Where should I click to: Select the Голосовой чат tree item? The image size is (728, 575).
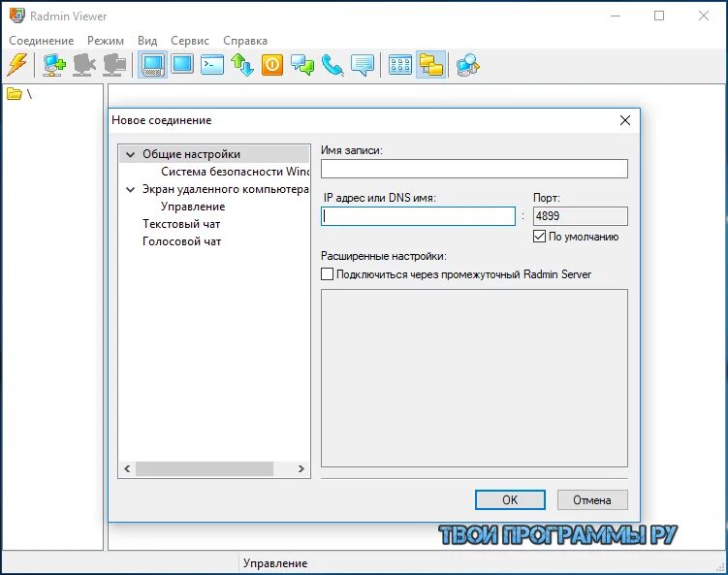(181, 241)
